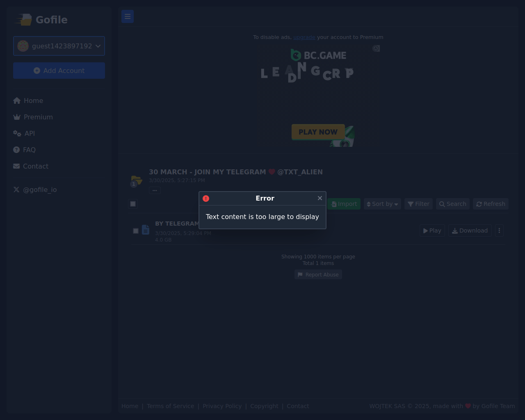The width and height of the screenshot is (525, 420).
Task: Click the ad info icon
Action: click(376, 48)
